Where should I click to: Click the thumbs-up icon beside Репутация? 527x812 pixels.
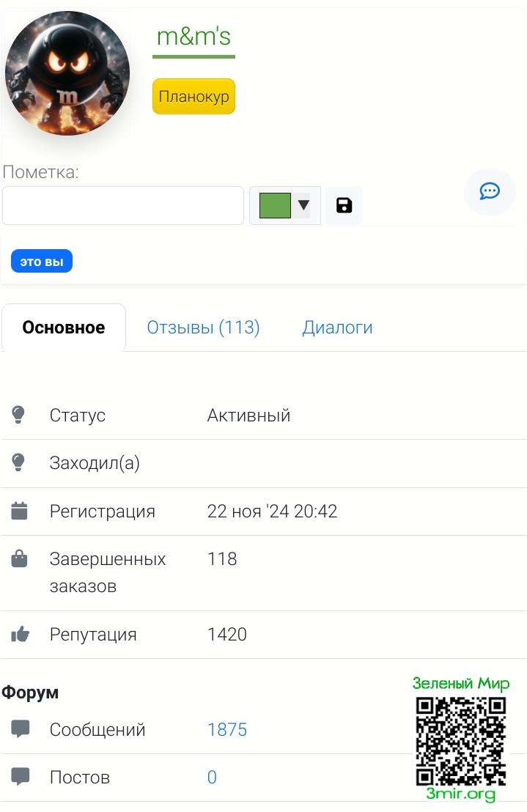pos(20,635)
